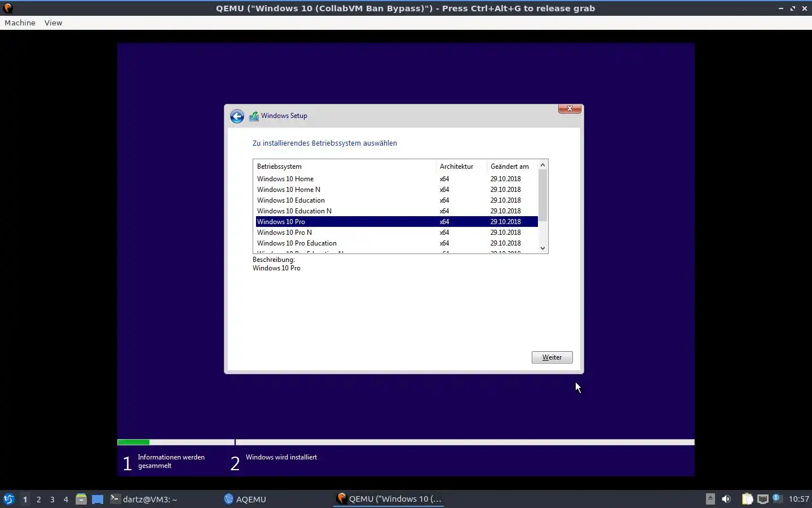The image size is (812, 508).
Task: Open the taskbar start menu icon
Action: (x=8, y=499)
